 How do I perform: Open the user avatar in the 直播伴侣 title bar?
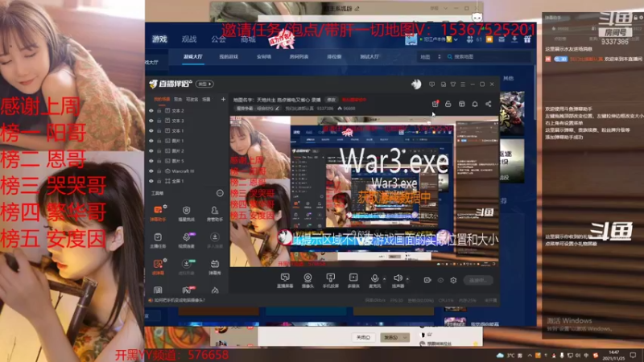pyautogui.click(x=416, y=84)
